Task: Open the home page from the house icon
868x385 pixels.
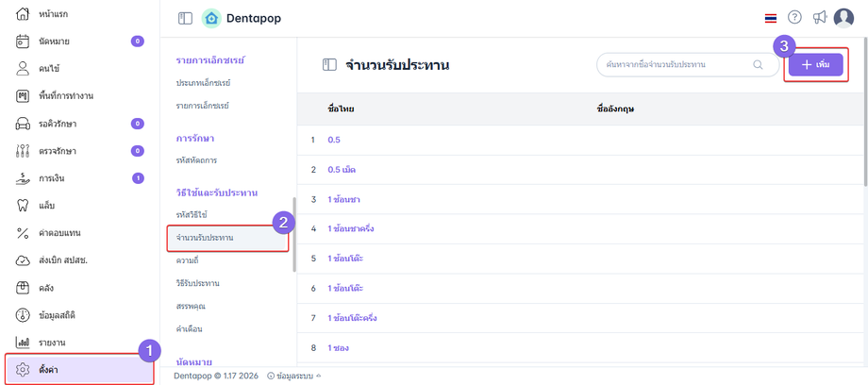Action: pos(24,14)
